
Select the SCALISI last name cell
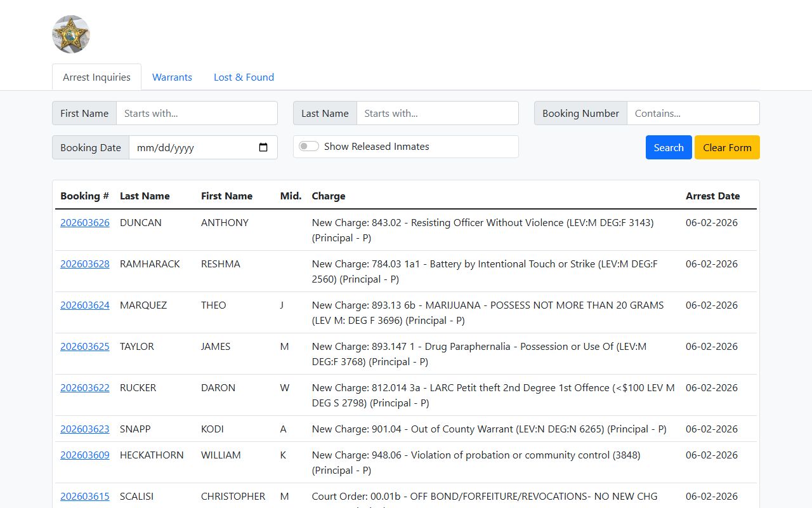(136, 496)
